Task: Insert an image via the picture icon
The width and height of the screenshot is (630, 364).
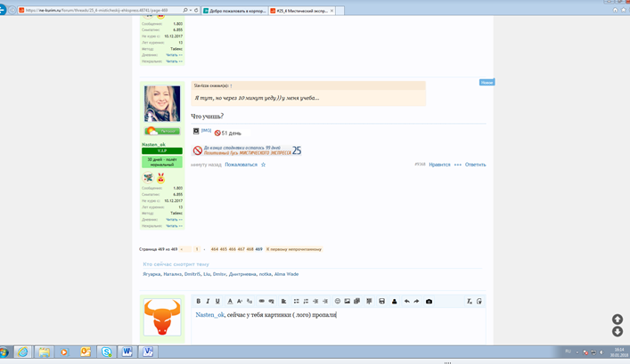Action: tap(348, 301)
